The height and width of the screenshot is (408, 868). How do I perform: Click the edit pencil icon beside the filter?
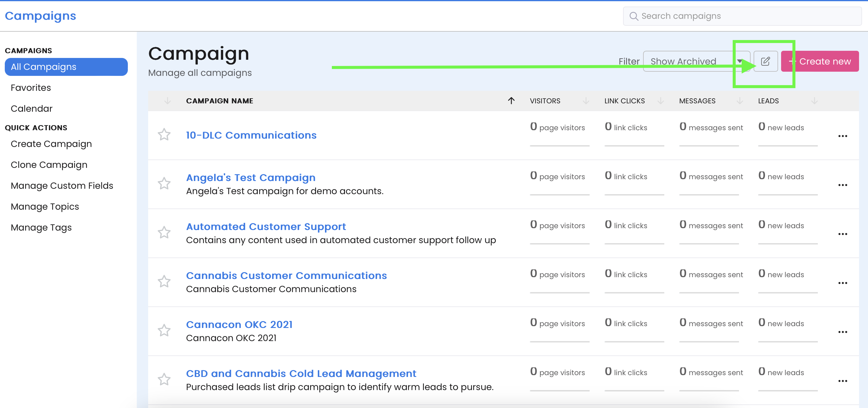click(765, 61)
